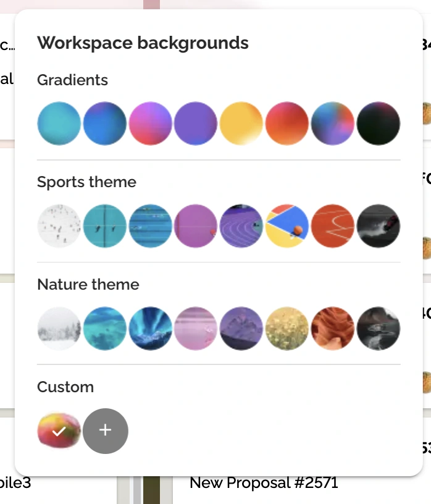Choose the red-orange gradient swatch
The width and height of the screenshot is (431, 504).
click(x=287, y=124)
